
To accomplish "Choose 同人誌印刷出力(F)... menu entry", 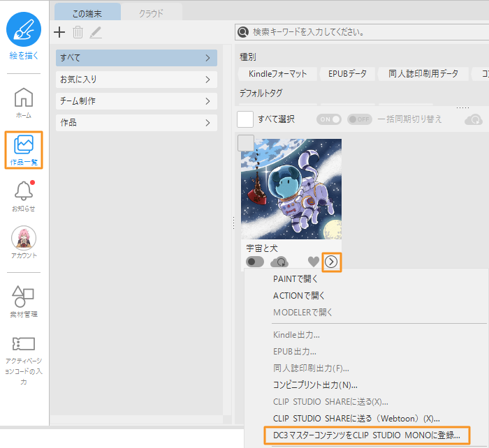I will (x=311, y=368).
